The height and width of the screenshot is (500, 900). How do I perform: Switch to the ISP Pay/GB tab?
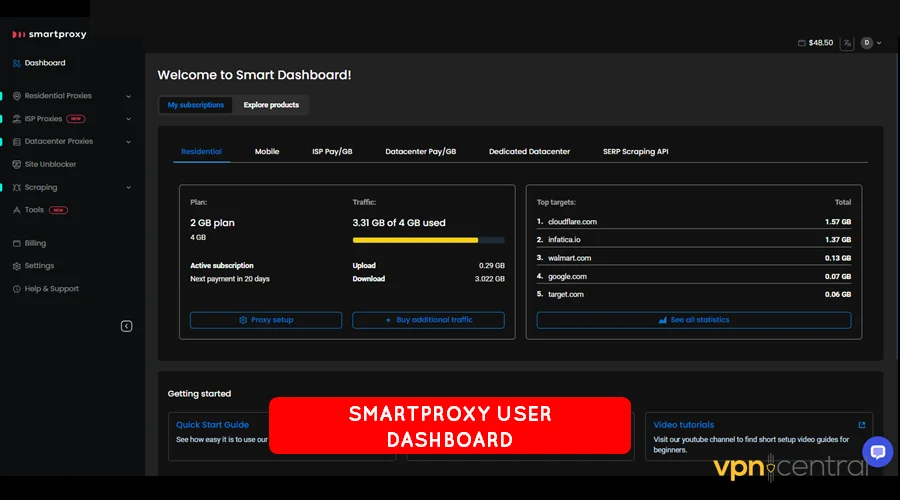(332, 152)
